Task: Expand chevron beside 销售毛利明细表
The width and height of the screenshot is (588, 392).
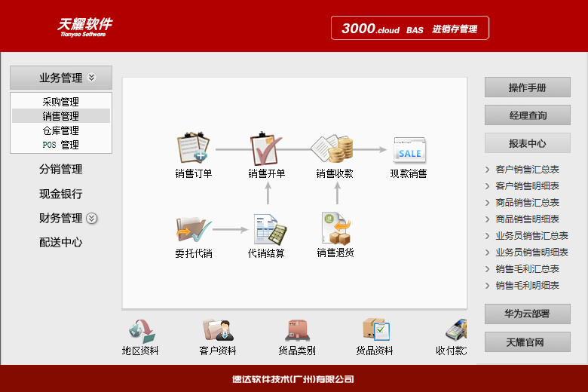Action: (487, 286)
